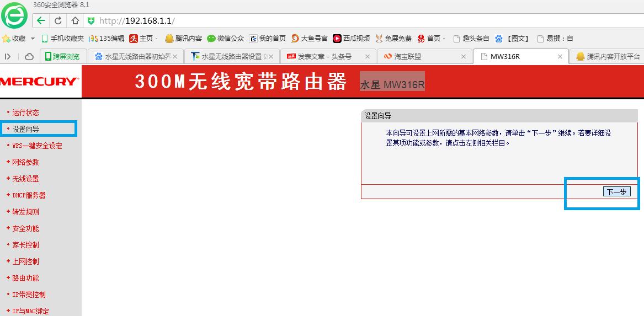Image resolution: width=644 pixels, height=316 pixels.
Task: Open the 我的首页 bookmark
Action: [268, 39]
